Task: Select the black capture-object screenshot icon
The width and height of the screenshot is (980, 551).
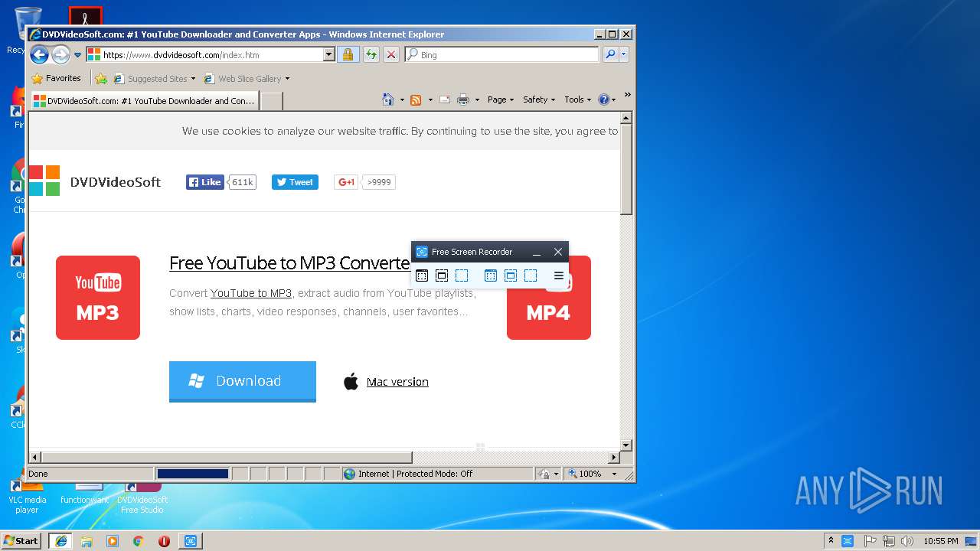Action: pyautogui.click(x=442, y=275)
